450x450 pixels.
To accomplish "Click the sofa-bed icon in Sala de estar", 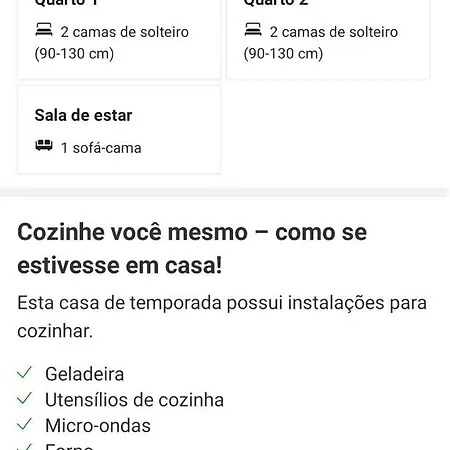I will [44, 145].
